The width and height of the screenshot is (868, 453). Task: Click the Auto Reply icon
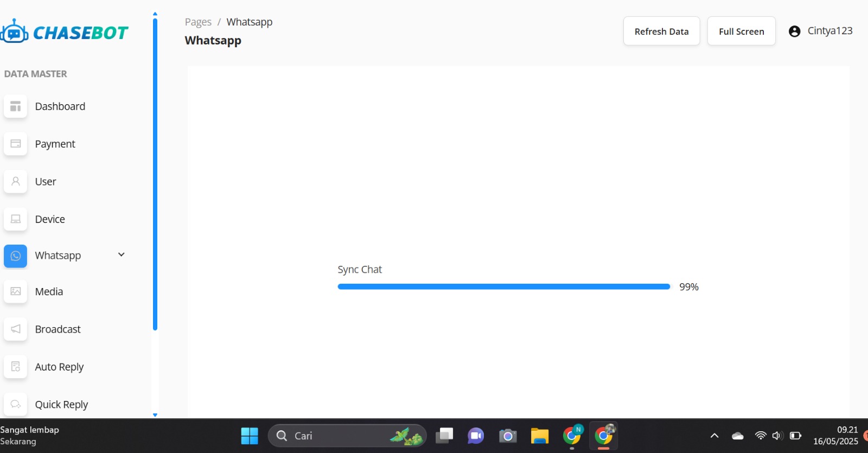15,367
